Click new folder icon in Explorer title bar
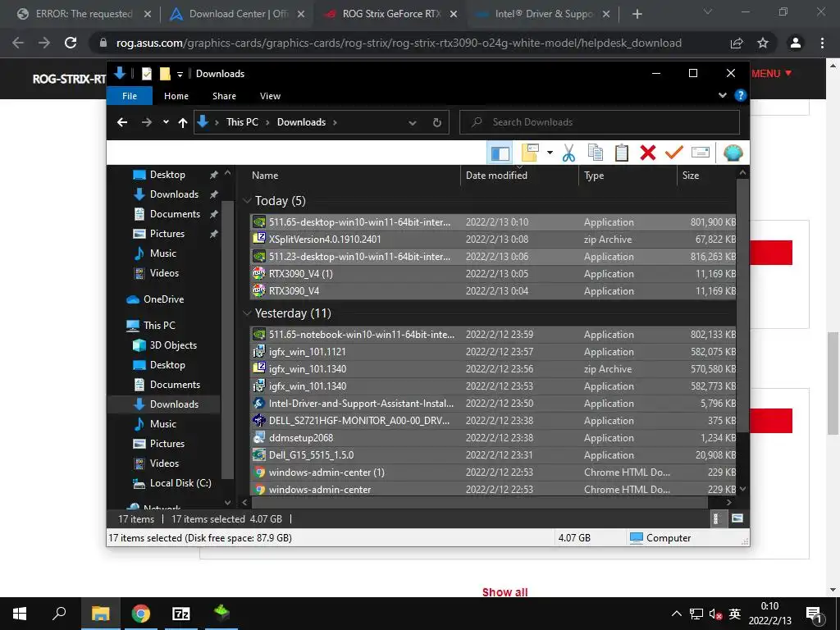Screen dimensions: 840x630 click(x=165, y=74)
